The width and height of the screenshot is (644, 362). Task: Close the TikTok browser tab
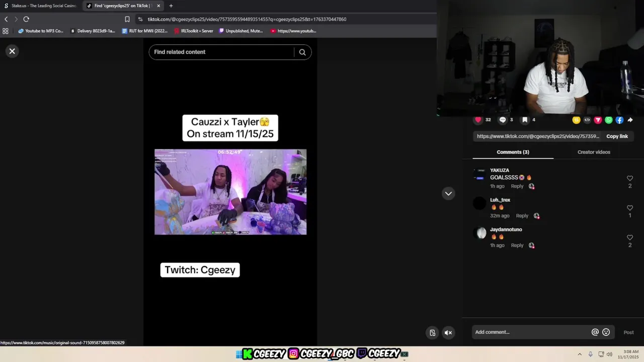tap(158, 6)
